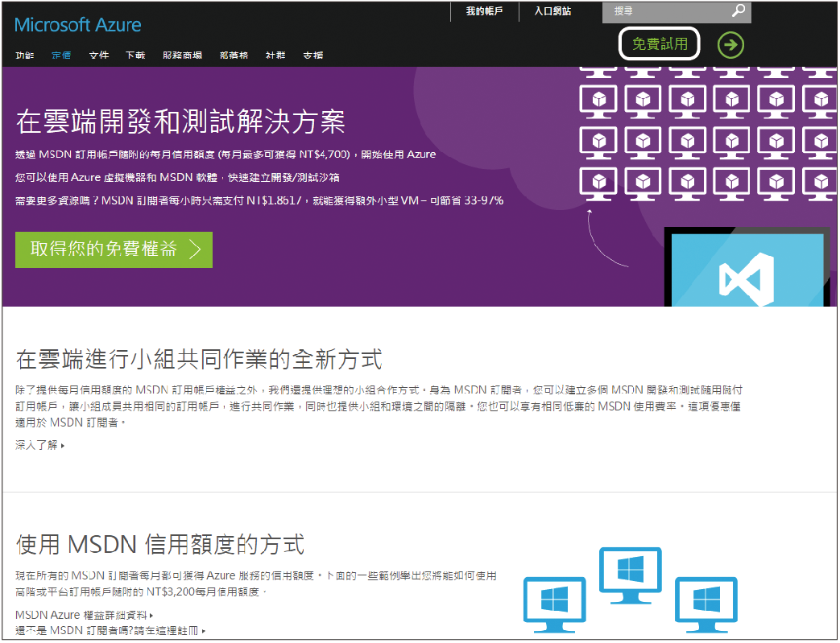The image size is (840, 643).
Task: Click the Visual Studio logo on the monitor
Action: coord(747,279)
